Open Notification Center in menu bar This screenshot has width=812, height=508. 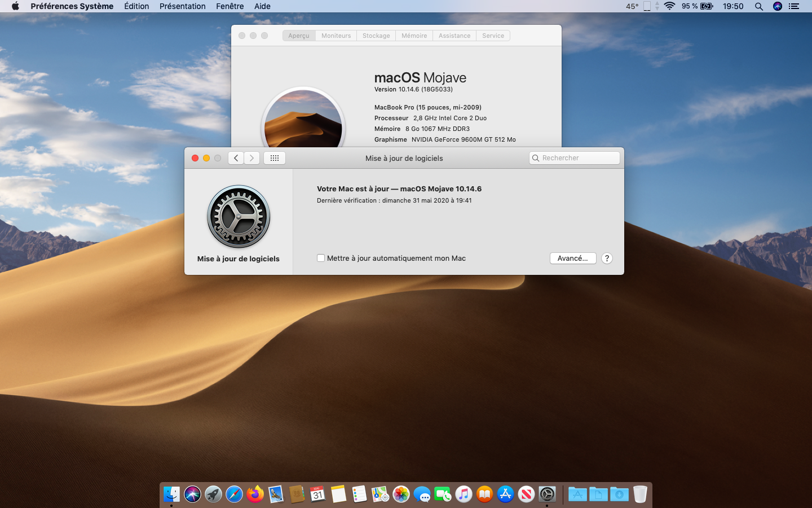click(794, 6)
